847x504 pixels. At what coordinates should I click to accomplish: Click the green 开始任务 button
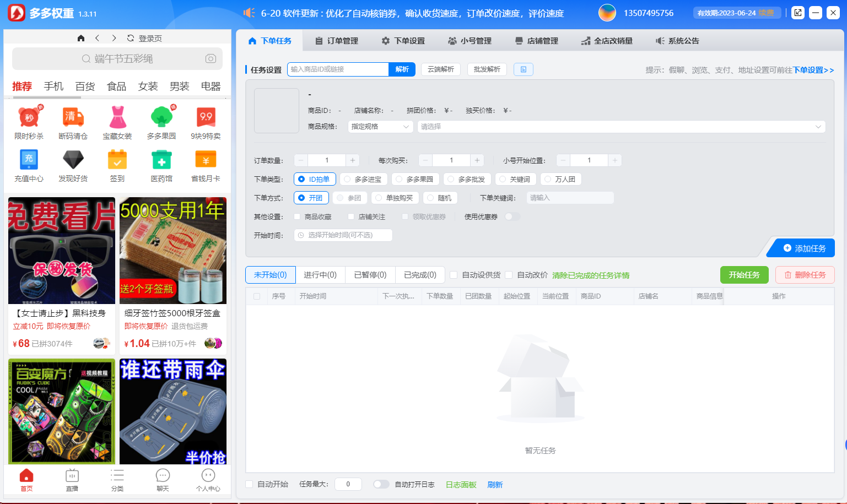(x=745, y=275)
